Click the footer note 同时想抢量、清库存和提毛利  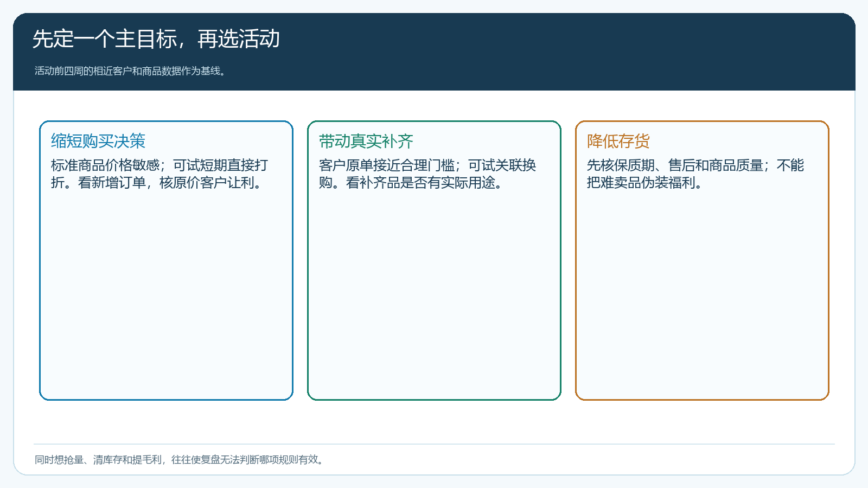click(180, 460)
